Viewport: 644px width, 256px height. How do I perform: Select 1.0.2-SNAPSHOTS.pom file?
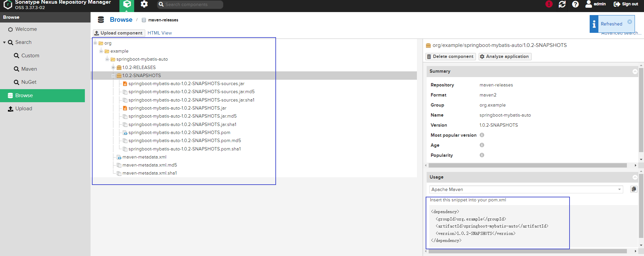[x=179, y=133]
